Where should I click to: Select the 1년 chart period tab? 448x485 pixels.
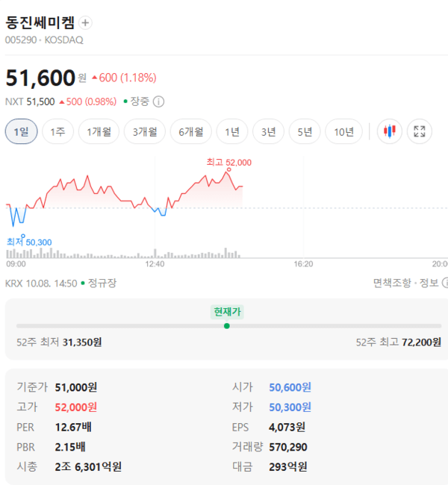point(232,131)
